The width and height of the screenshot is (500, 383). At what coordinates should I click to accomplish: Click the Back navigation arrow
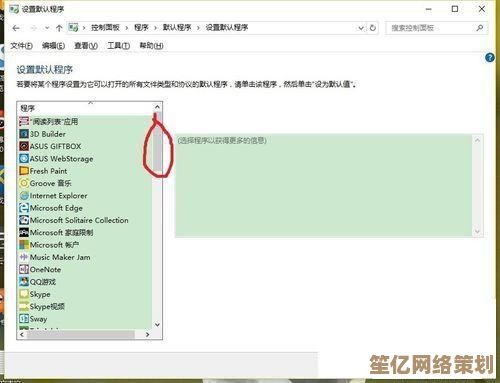[16, 28]
